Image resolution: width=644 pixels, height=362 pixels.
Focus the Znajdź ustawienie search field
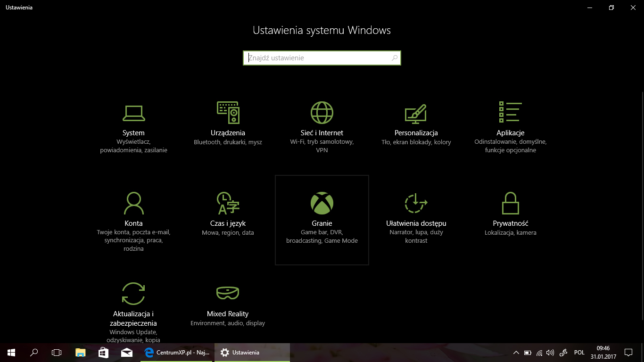(322, 58)
